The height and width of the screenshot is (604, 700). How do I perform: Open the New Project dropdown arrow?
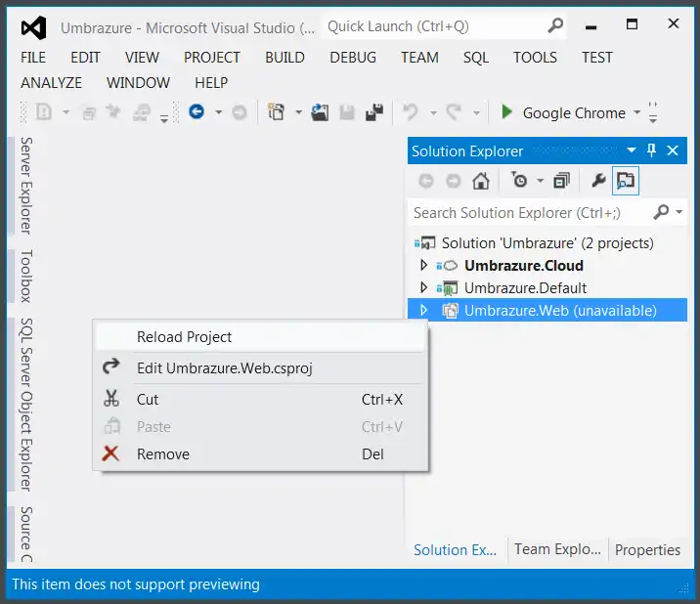pos(298,112)
